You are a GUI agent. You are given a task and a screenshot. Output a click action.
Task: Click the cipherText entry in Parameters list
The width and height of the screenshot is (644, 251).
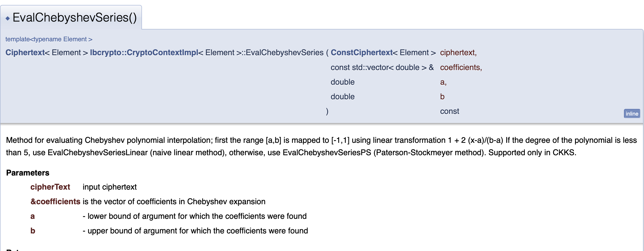coord(50,187)
